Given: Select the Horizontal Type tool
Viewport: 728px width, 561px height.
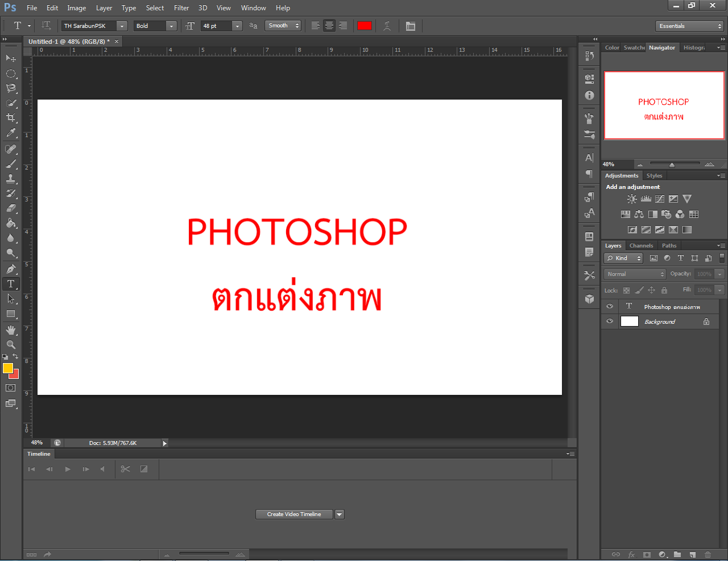Looking at the screenshot, I should (11, 283).
